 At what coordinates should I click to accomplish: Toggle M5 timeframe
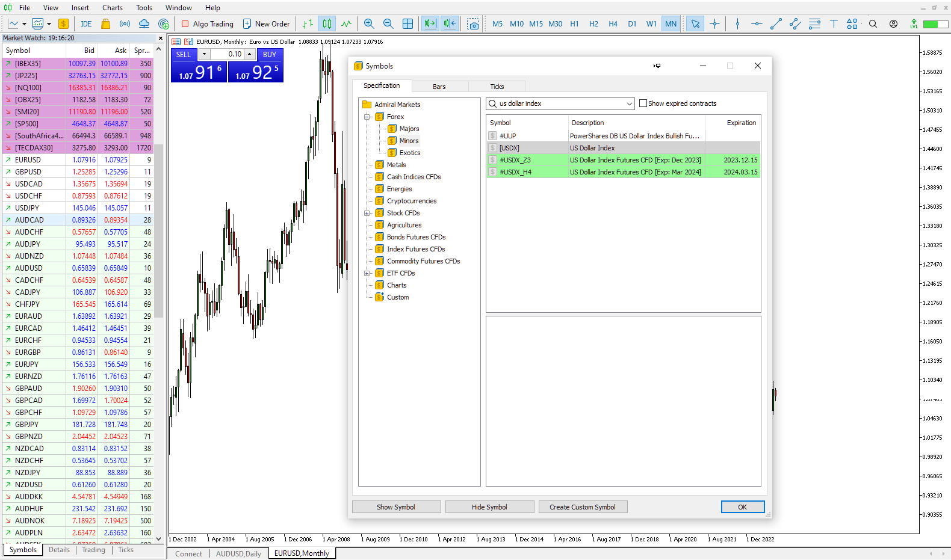click(x=497, y=24)
